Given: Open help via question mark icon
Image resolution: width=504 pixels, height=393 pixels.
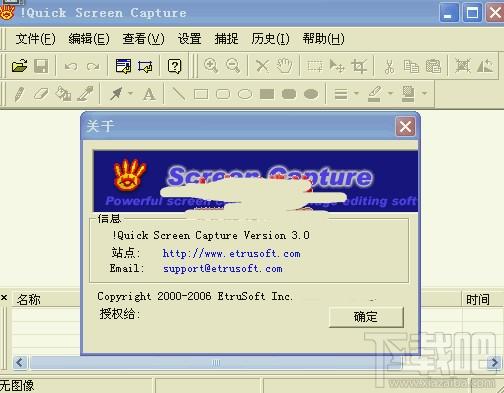Looking at the screenshot, I should point(175,66).
